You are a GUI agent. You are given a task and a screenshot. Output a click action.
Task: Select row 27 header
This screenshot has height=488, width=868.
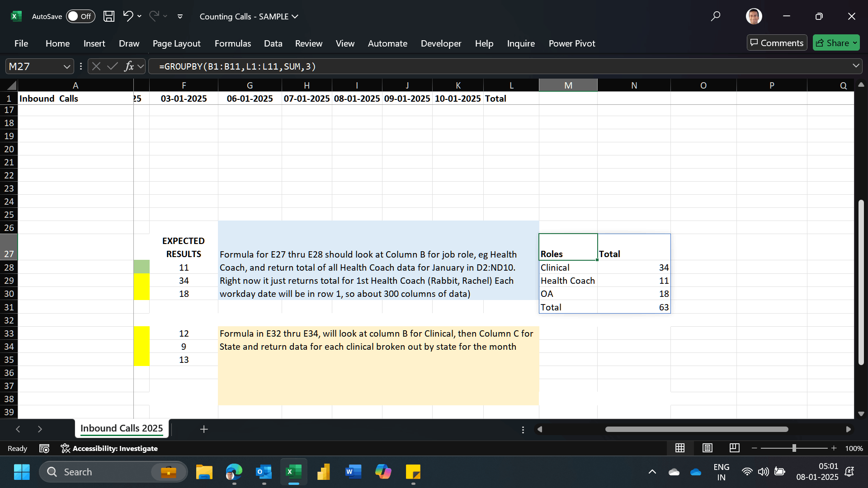pos(9,247)
